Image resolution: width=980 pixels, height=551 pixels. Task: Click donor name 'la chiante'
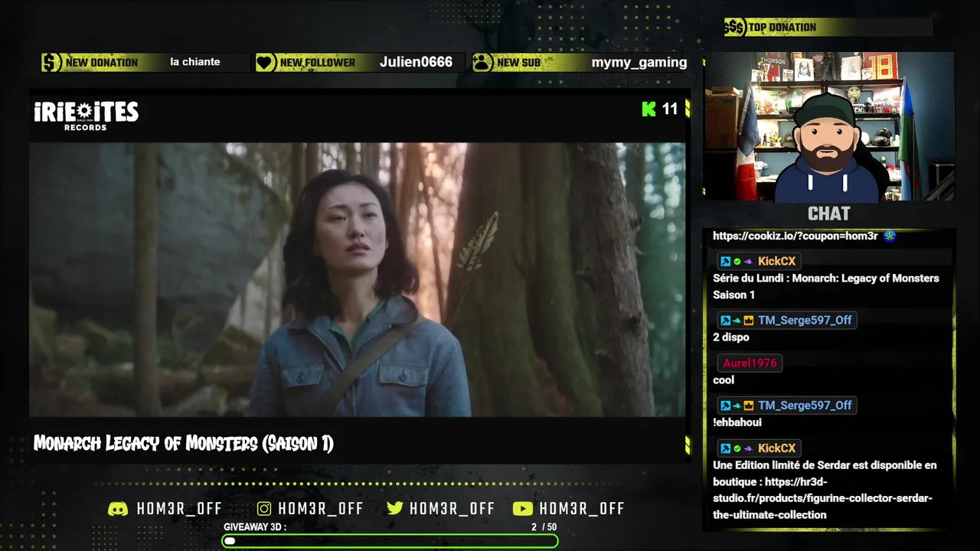[195, 62]
